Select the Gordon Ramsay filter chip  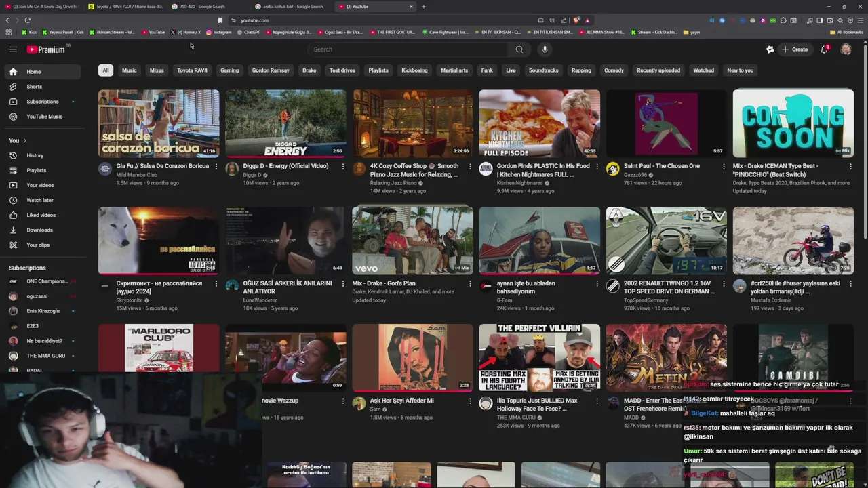[271, 70]
